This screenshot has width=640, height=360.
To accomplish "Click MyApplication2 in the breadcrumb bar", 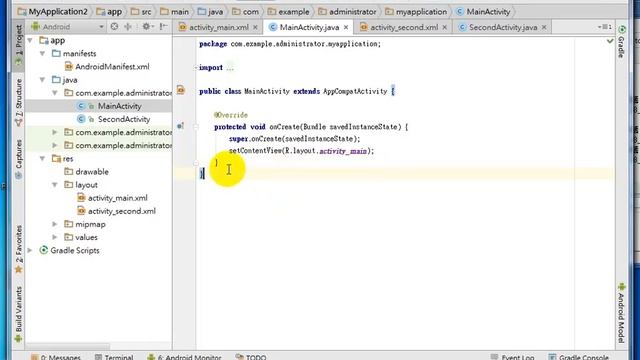I will coord(53,12).
